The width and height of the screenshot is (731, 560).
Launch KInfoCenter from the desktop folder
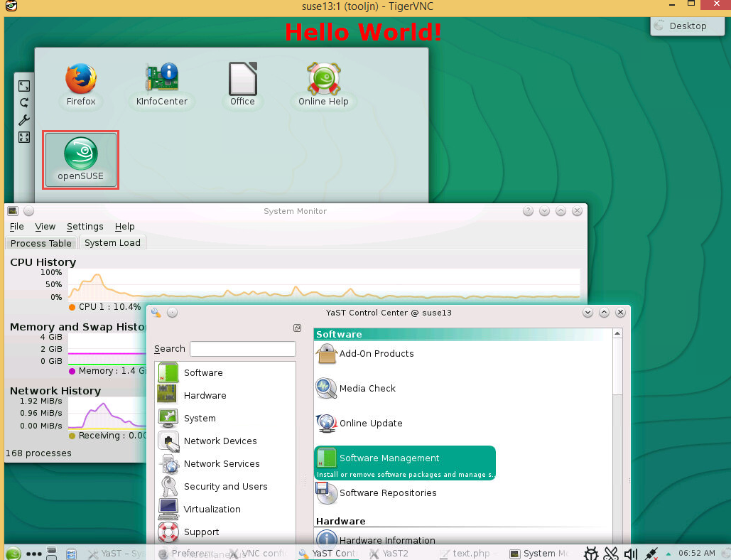click(162, 85)
